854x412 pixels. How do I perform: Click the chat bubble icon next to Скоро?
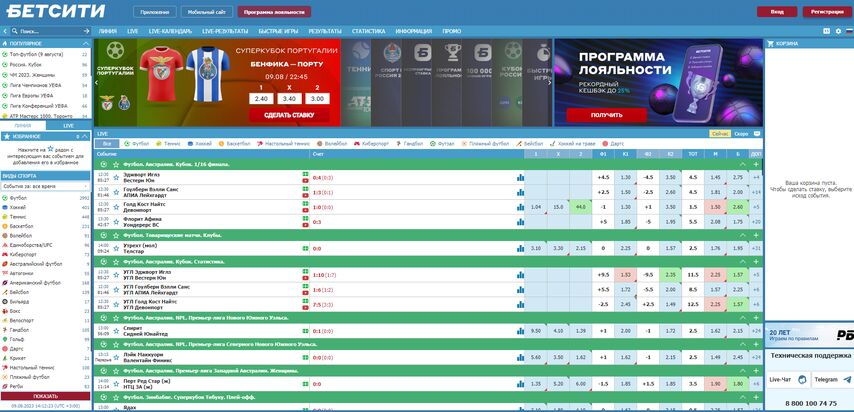coord(756,134)
